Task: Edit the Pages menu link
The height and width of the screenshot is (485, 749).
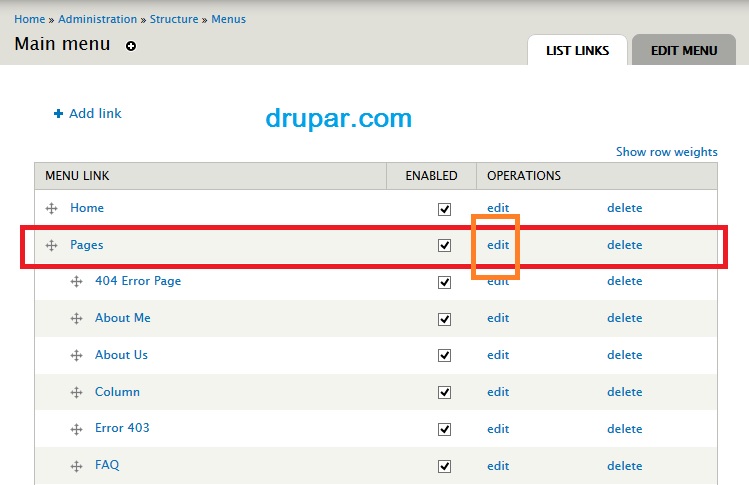Action: tap(498, 245)
